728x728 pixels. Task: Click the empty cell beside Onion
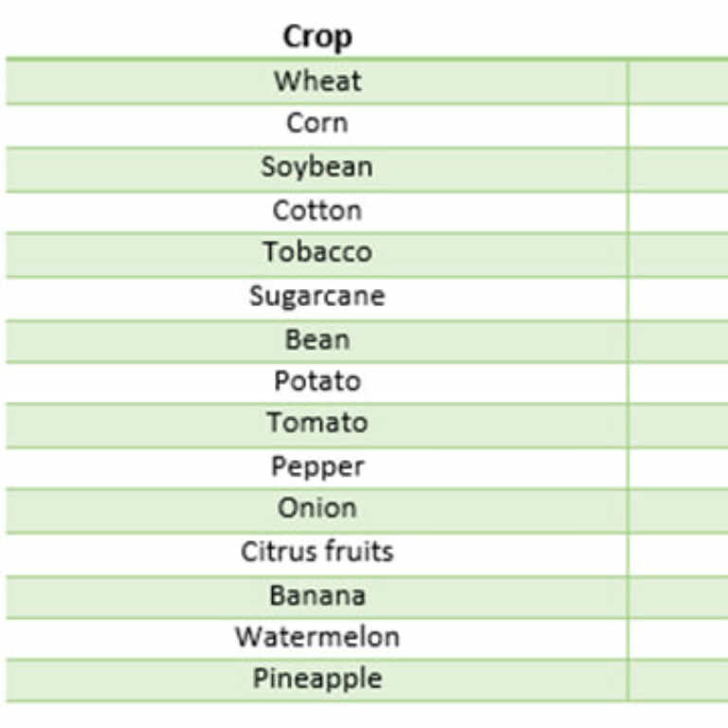(679, 509)
